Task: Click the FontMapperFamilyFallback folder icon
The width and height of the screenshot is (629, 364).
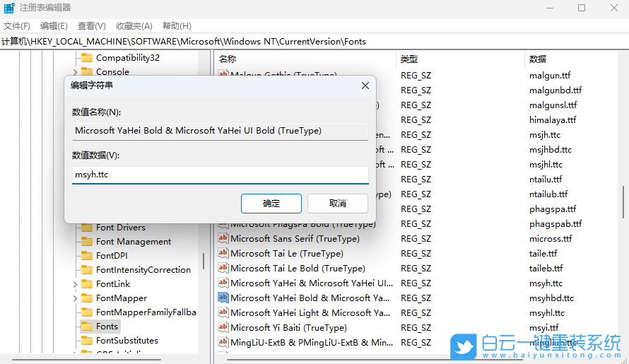Action: [x=87, y=312]
